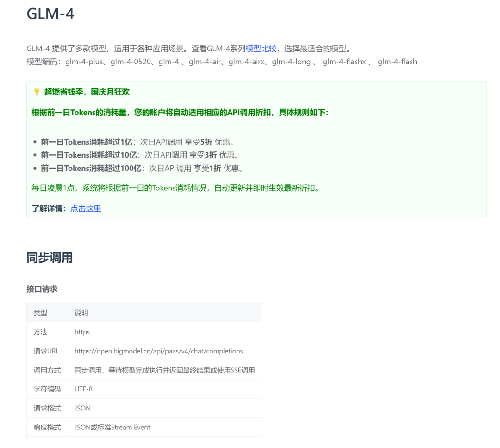Click the 调用方式 row label
This screenshot has height=448, width=500.
tap(47, 371)
